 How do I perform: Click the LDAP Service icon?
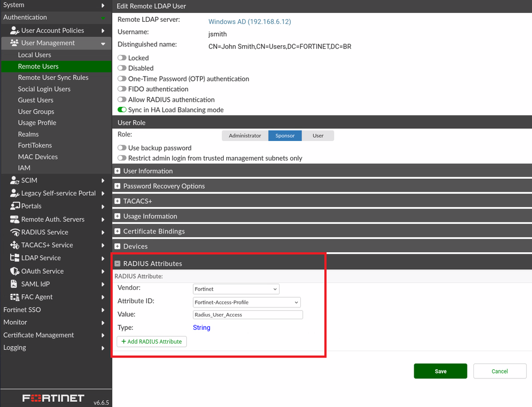point(15,258)
